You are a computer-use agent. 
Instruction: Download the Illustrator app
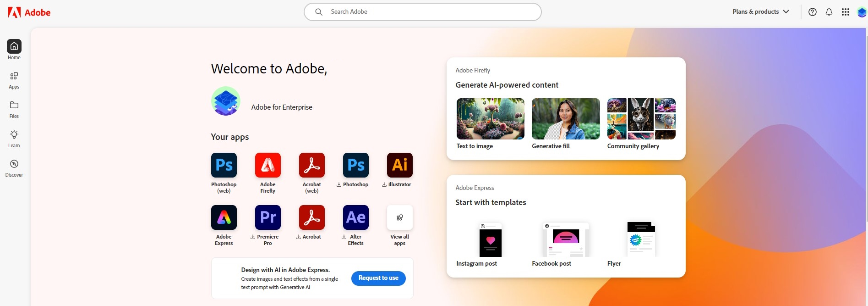point(400,165)
